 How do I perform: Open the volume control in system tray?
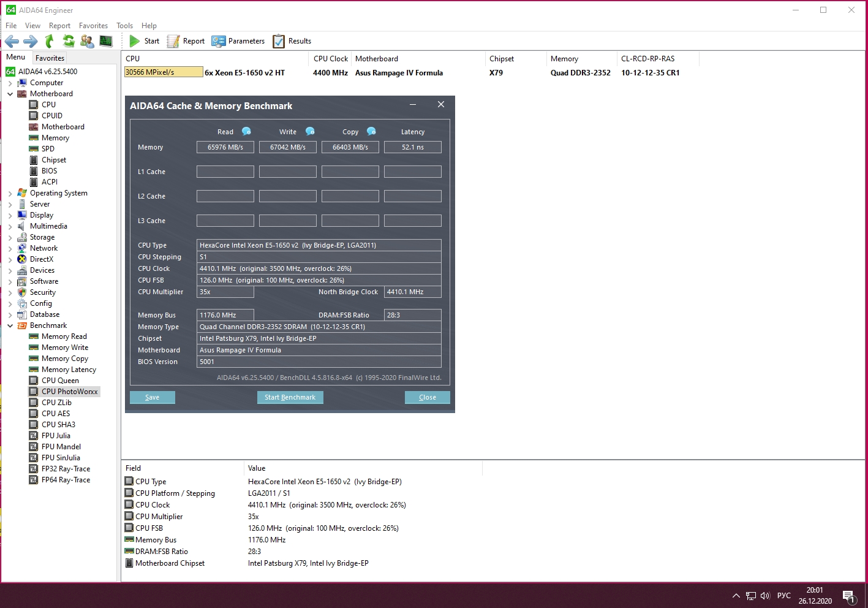point(765,595)
